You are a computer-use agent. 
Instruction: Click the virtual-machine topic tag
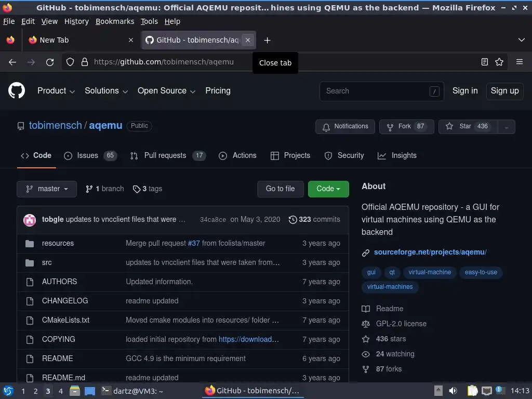coord(430,272)
